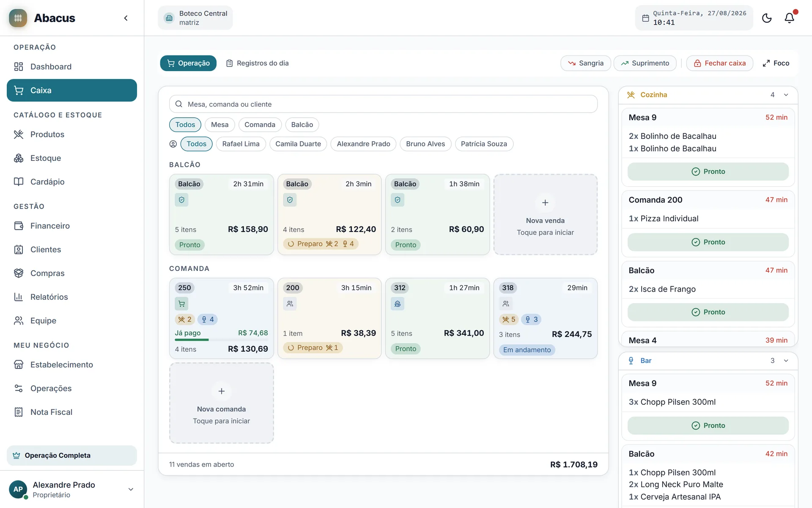812x508 pixels.
Task: Switch to the Operação tab
Action: pyautogui.click(x=188, y=63)
